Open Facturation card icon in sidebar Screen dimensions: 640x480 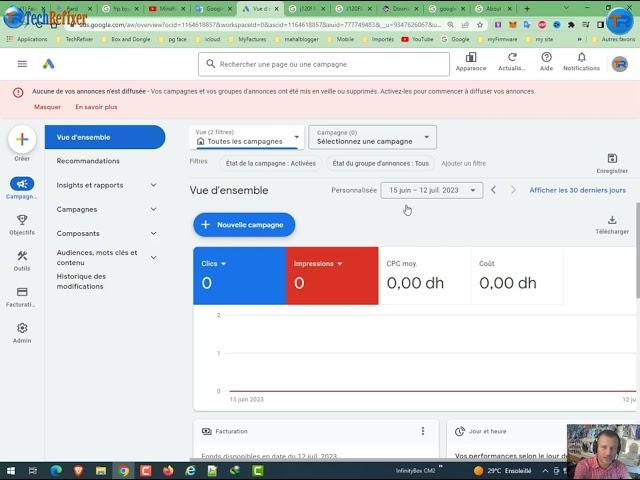pos(22,292)
